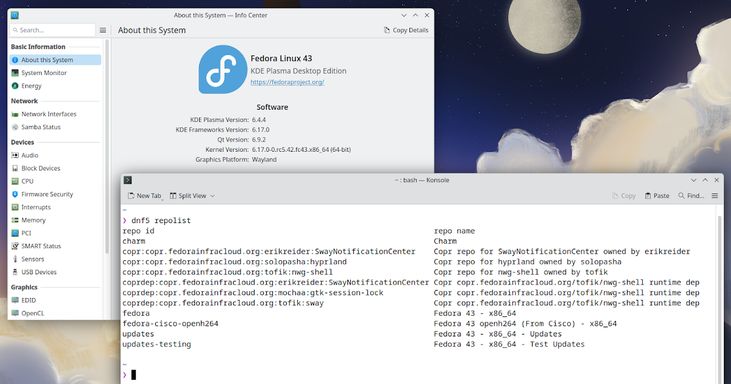Open a New Tab in Konsole

[x=145, y=196]
